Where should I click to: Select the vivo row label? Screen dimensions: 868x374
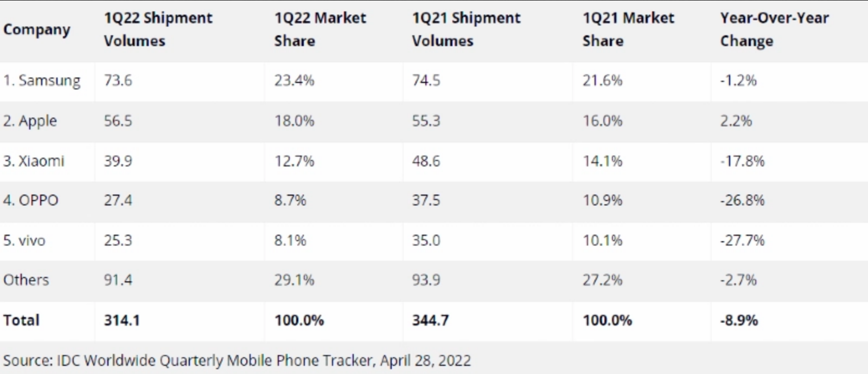click(24, 241)
